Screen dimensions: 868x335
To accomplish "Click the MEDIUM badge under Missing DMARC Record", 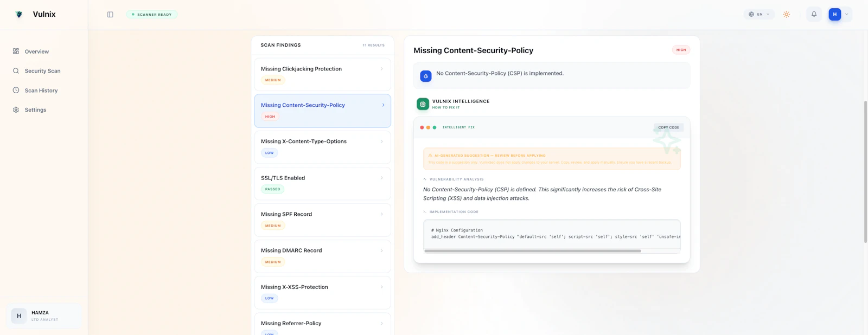I will coord(273,262).
